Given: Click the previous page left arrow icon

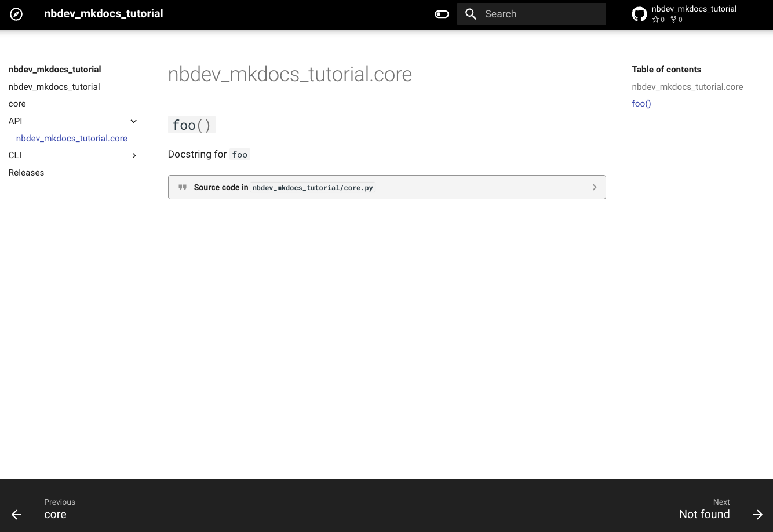Looking at the screenshot, I should (x=17, y=515).
